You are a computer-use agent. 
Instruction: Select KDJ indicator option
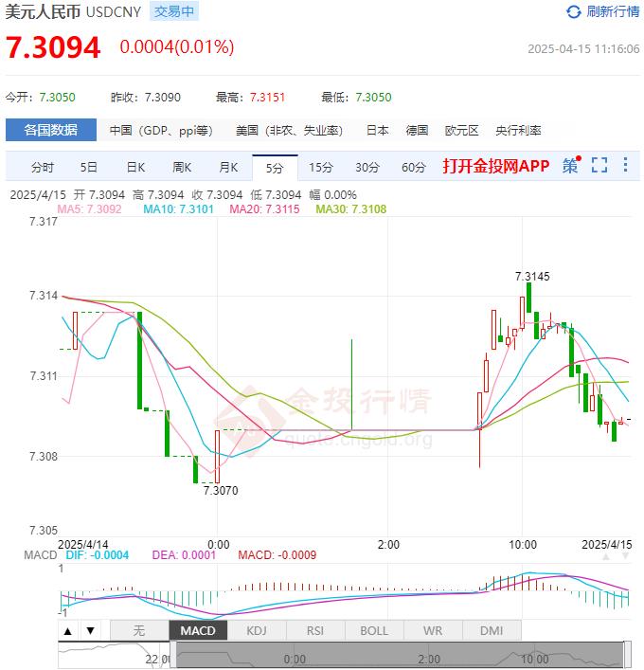257,631
